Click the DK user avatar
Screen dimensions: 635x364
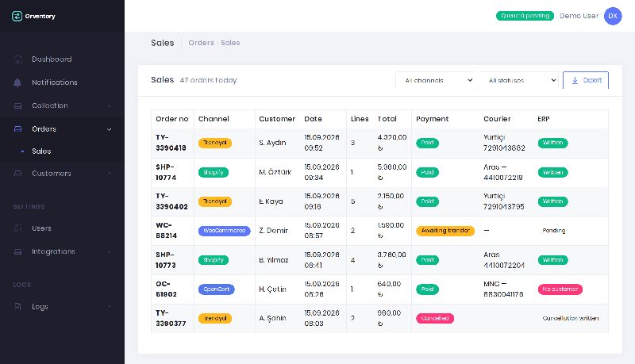613,16
